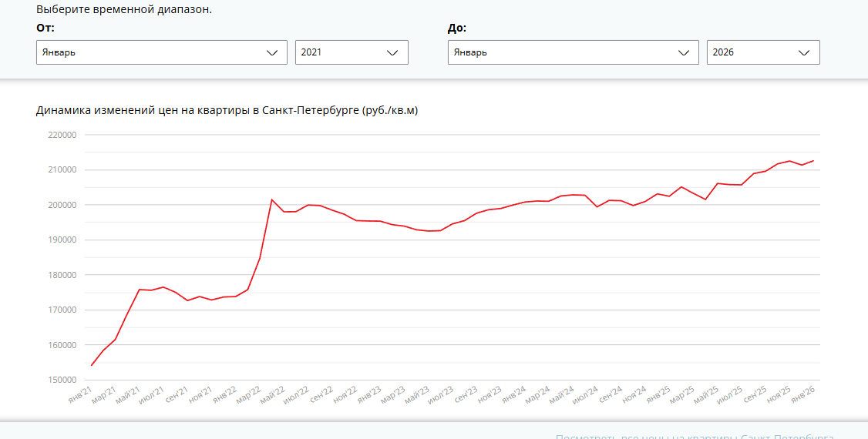Viewport: 868px width, 439px height.
Task: Click the май'22 x-axis label
Action: point(273,395)
